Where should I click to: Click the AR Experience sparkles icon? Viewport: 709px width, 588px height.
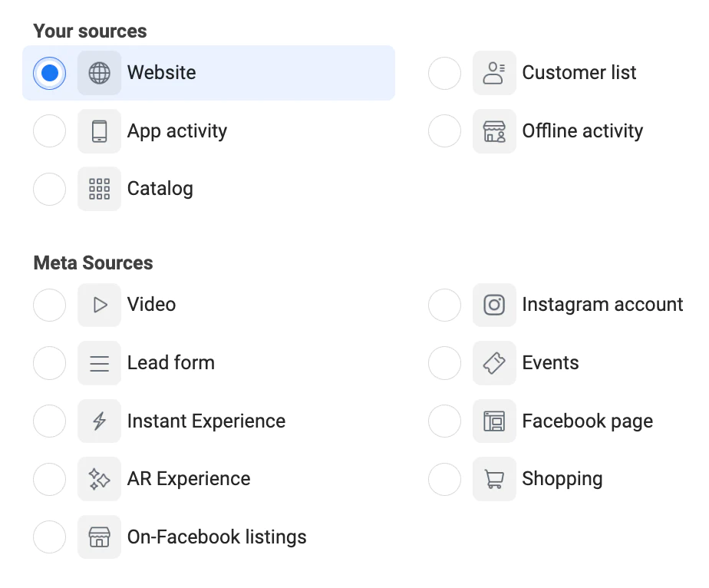99,479
